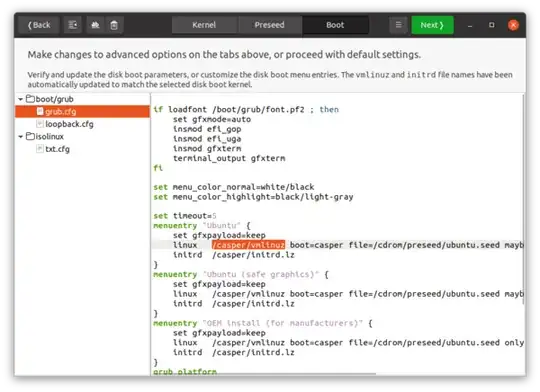Click the vertical scrollbar of the editor
540x392 pixels.
coord(523,200)
